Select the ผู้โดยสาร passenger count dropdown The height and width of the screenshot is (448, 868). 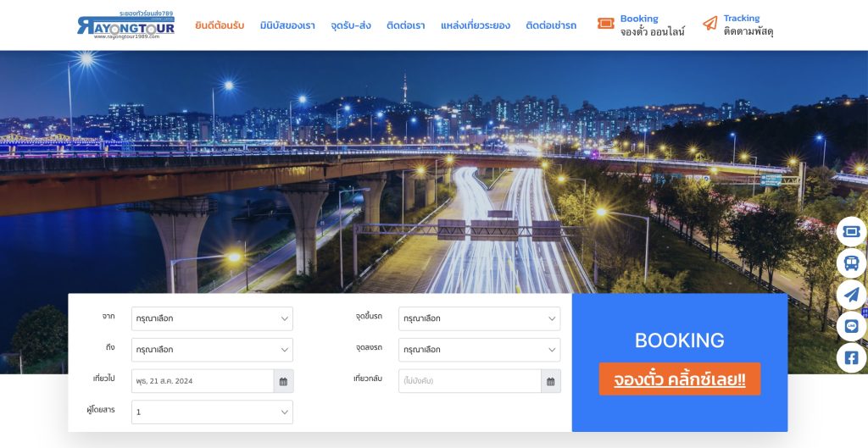point(212,412)
